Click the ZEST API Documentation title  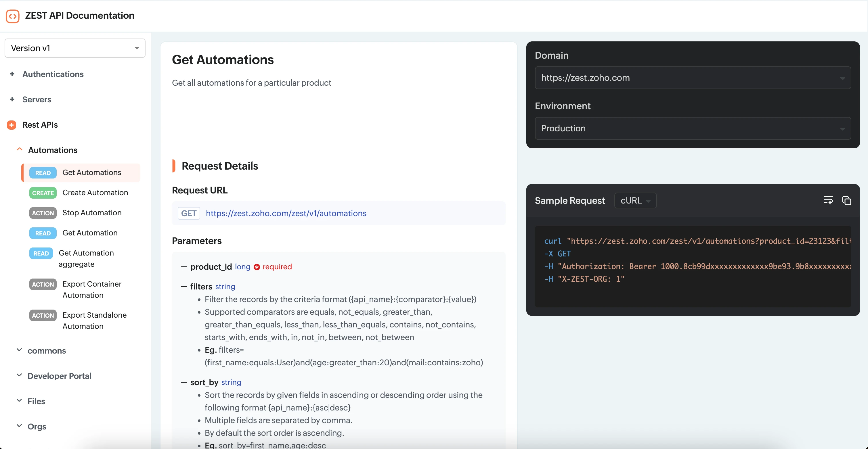tap(79, 16)
